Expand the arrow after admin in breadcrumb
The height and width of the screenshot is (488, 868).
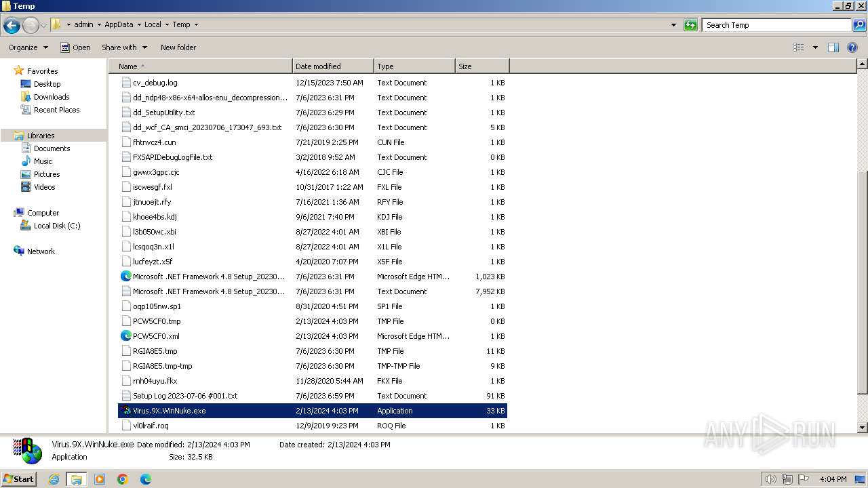click(99, 25)
